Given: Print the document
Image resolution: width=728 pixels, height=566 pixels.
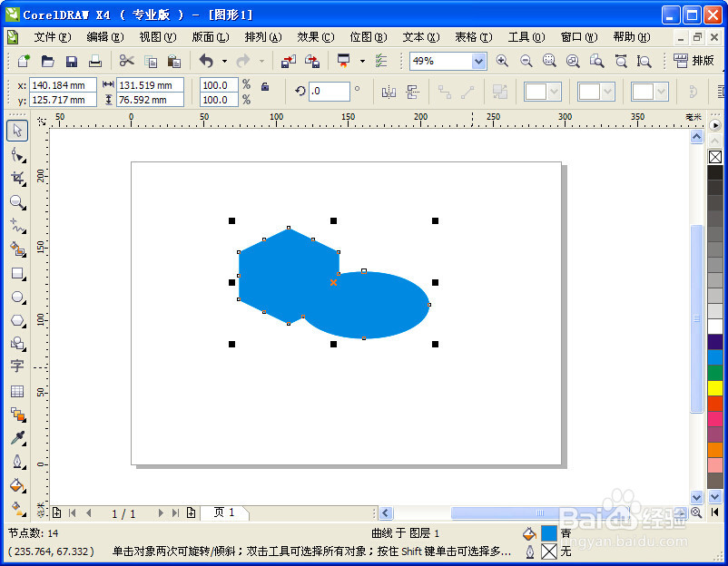Looking at the screenshot, I should coord(95,61).
